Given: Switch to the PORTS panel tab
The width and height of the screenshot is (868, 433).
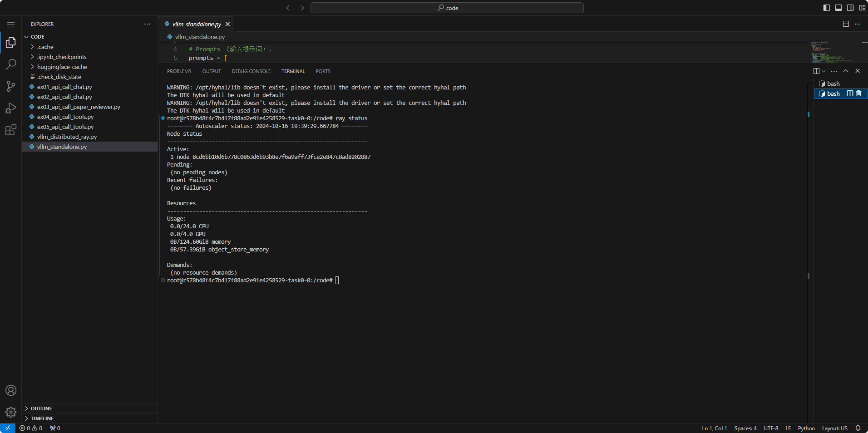Looking at the screenshot, I should [x=323, y=71].
